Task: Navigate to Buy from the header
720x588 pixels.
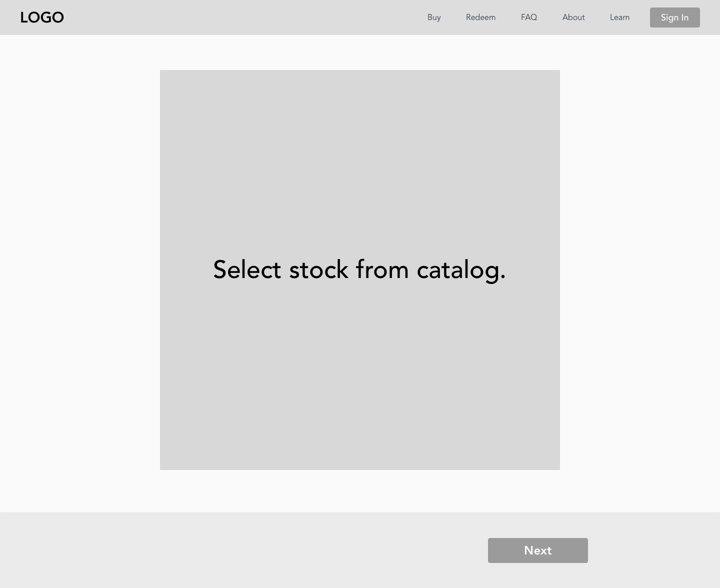Action: tap(434, 17)
